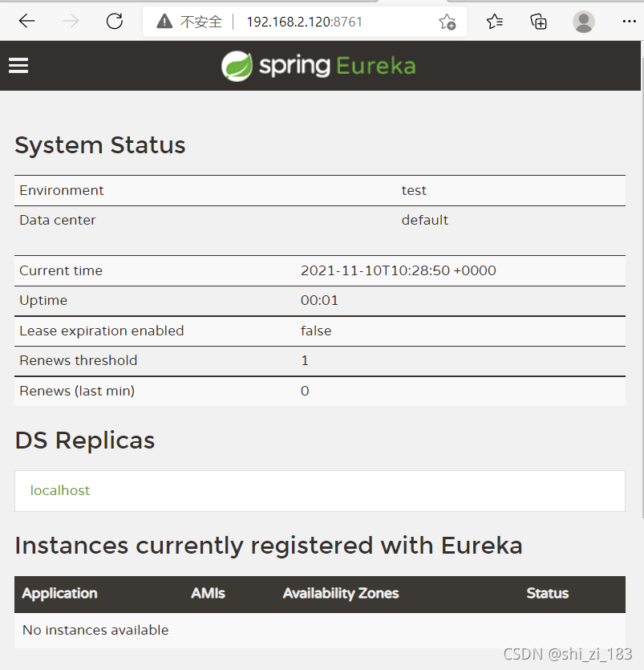Select the 'No instances available' text
This screenshot has width=644, height=670.
tap(95, 630)
